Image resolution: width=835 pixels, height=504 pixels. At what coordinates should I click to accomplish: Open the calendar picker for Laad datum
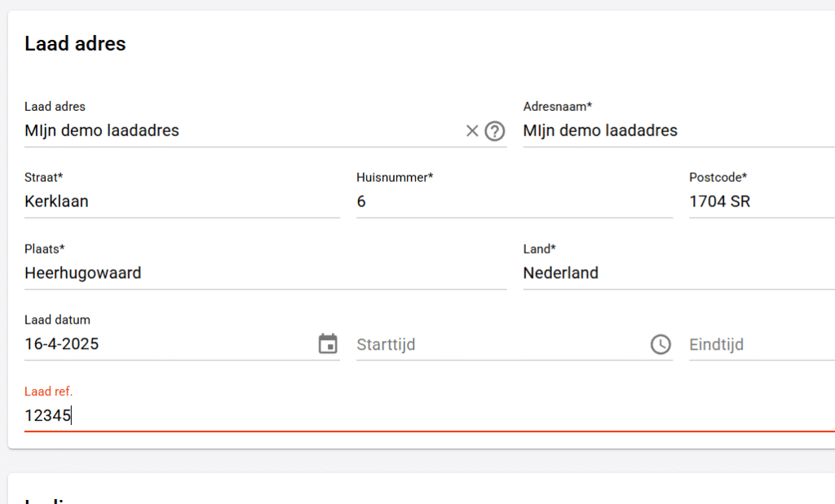(328, 343)
